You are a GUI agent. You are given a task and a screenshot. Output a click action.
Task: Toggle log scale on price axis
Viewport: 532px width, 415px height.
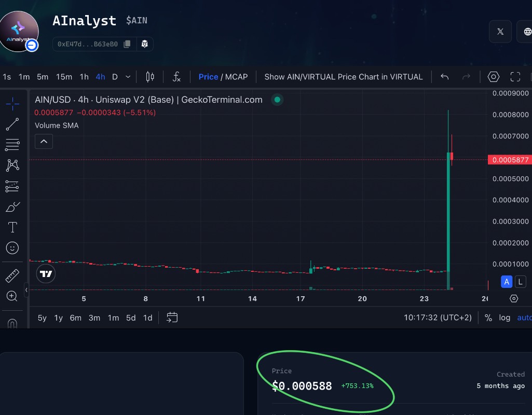tap(504, 317)
